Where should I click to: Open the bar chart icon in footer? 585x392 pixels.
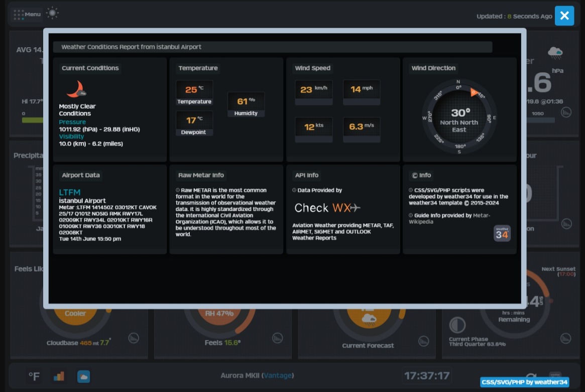(x=59, y=376)
